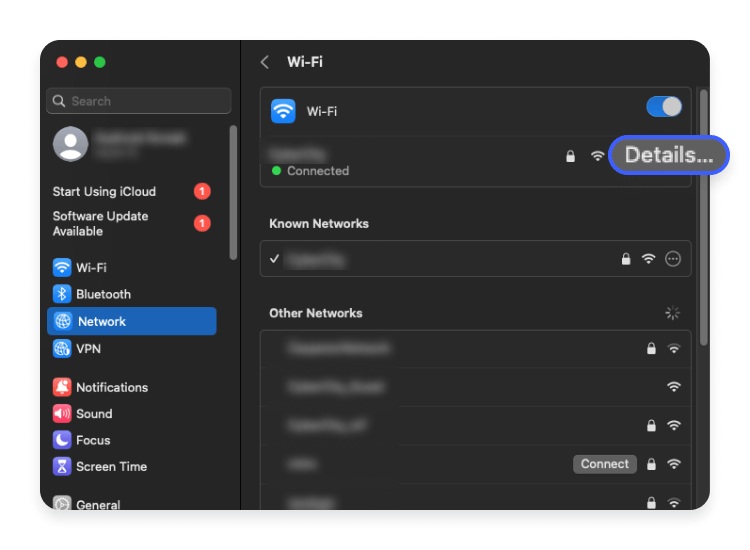Open Details for connected network
Image resolution: width=750 pixels, height=550 pixels.
668,155
